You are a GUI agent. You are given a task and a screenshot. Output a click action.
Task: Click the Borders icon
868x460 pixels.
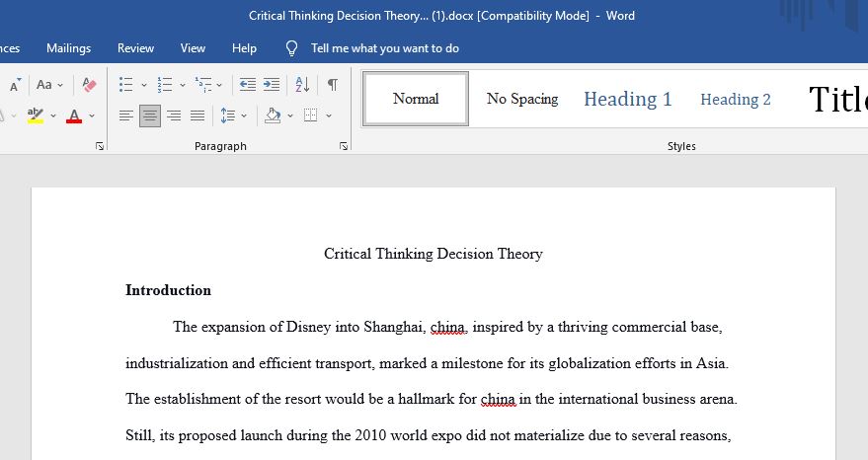point(310,115)
